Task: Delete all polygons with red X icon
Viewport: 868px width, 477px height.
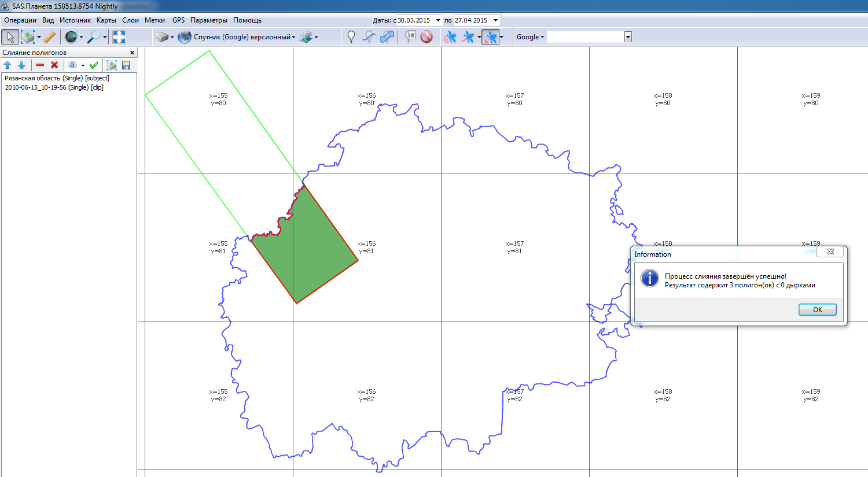Action: click(54, 65)
